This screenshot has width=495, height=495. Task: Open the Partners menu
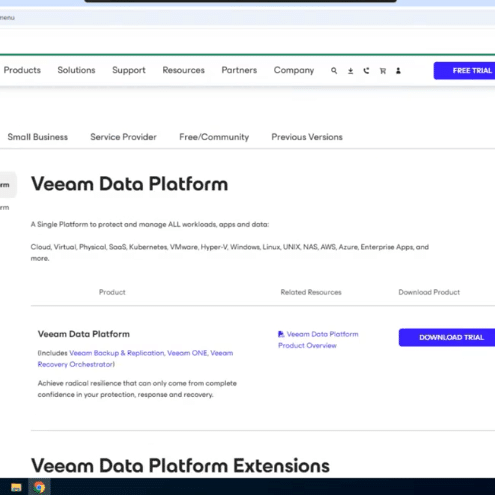(239, 70)
